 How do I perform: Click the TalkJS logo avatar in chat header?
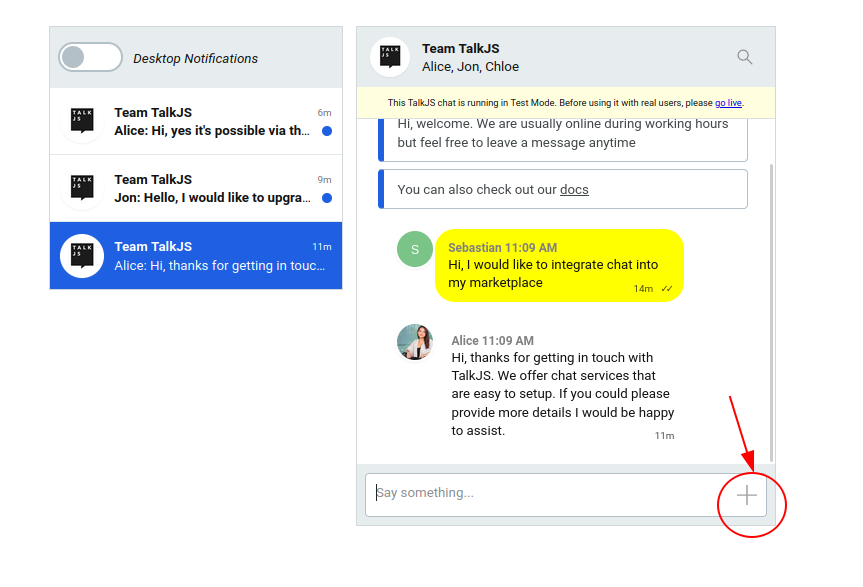coord(390,57)
